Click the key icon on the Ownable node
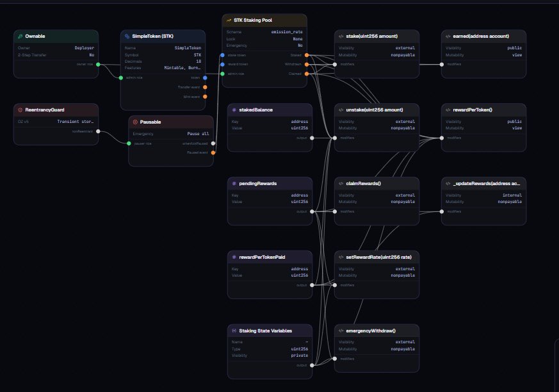The image size is (559, 392). [20, 36]
